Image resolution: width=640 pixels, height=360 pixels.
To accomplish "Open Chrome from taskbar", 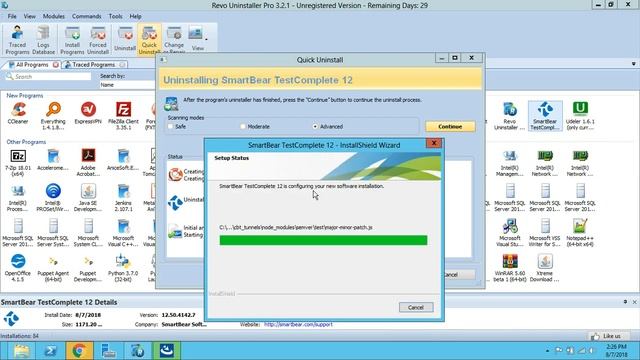I will point(80,351).
